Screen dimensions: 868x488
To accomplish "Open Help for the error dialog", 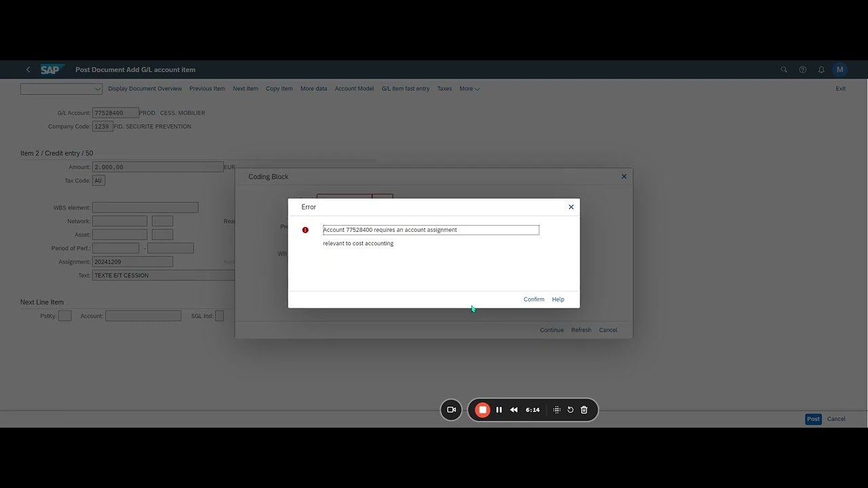I will (x=558, y=299).
